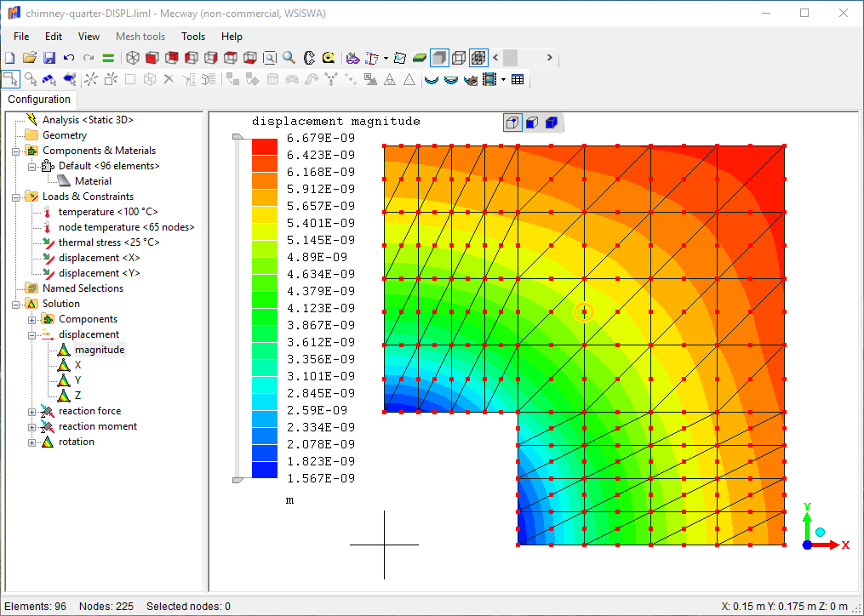Open the Help menu
864x616 pixels.
(232, 37)
